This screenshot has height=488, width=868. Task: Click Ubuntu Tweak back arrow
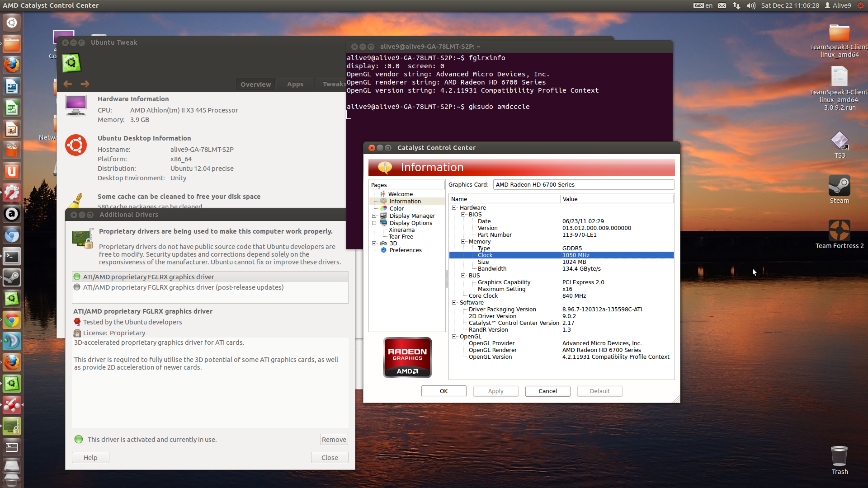click(68, 84)
